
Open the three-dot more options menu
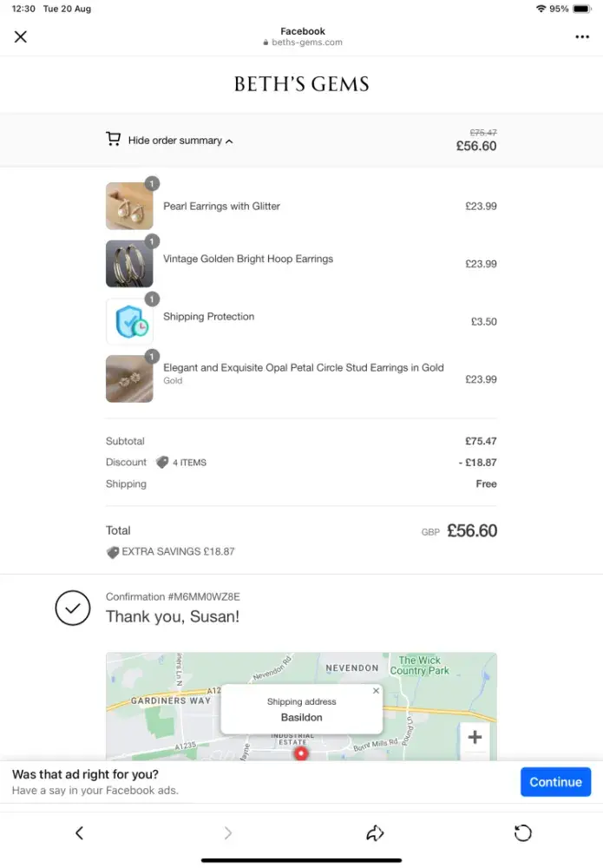[x=581, y=37]
